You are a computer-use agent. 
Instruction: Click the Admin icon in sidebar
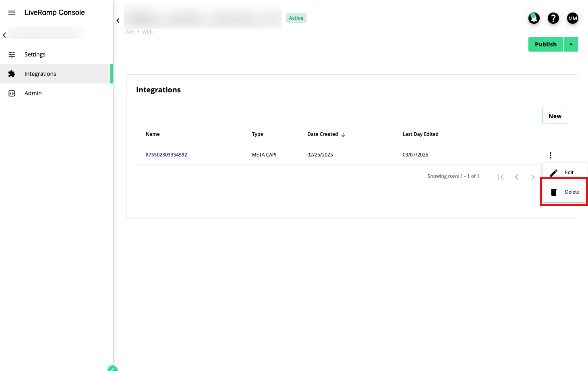pyautogui.click(x=12, y=93)
